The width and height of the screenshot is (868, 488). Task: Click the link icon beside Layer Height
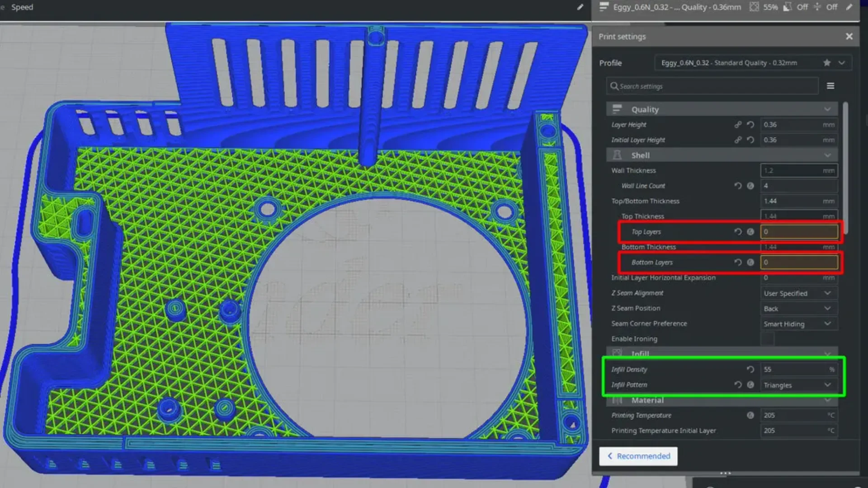[738, 125]
